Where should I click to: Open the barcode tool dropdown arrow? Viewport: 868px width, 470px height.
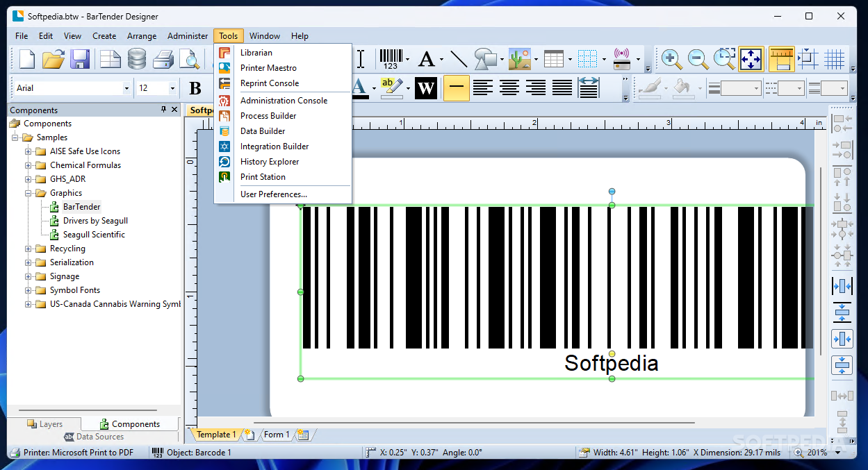[407, 60]
